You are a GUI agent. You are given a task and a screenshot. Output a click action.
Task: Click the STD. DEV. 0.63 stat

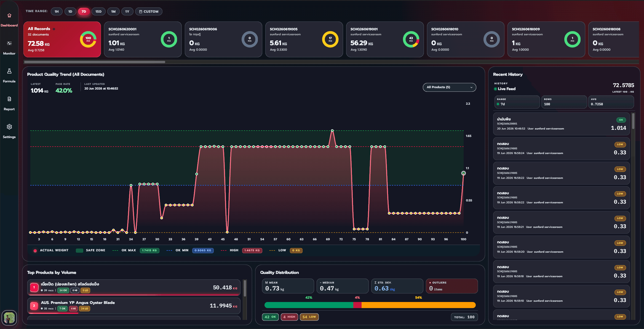tap(397, 286)
